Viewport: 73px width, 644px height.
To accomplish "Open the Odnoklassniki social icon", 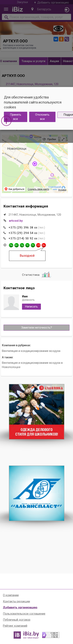I will tap(61, 39).
